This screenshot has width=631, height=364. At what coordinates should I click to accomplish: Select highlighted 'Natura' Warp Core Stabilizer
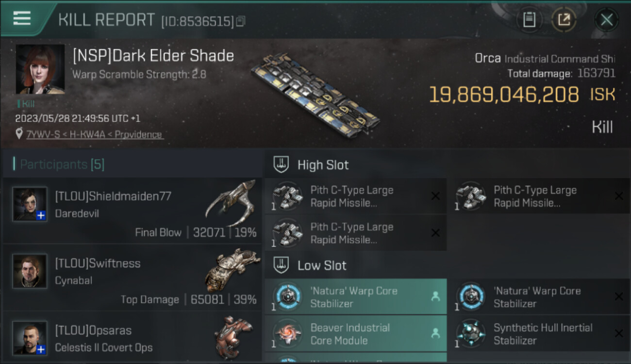356,297
